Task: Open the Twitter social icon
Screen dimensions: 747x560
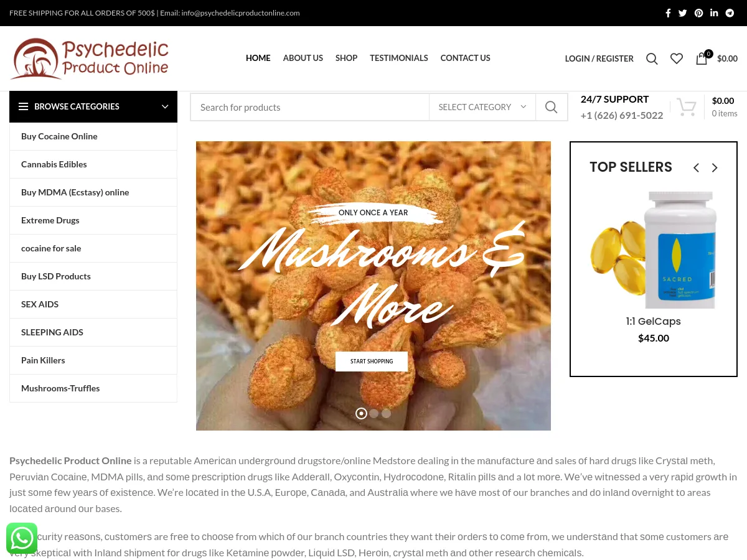Action: point(683,13)
